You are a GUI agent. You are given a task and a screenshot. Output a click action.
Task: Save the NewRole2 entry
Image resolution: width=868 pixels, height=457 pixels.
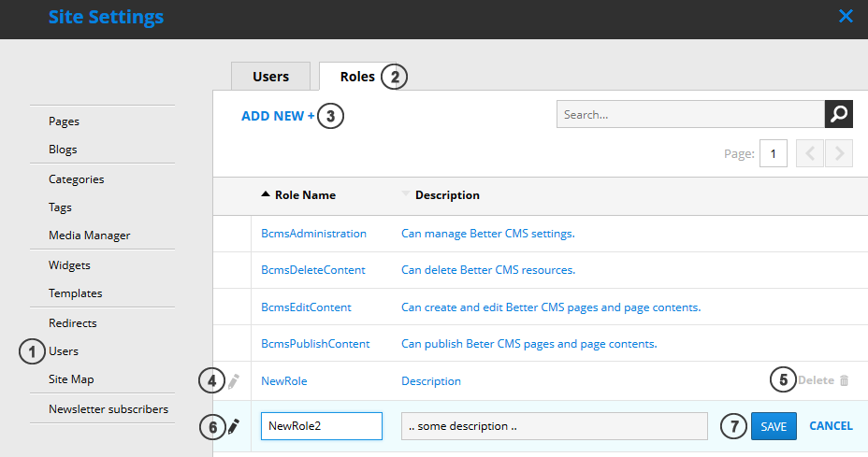774,426
